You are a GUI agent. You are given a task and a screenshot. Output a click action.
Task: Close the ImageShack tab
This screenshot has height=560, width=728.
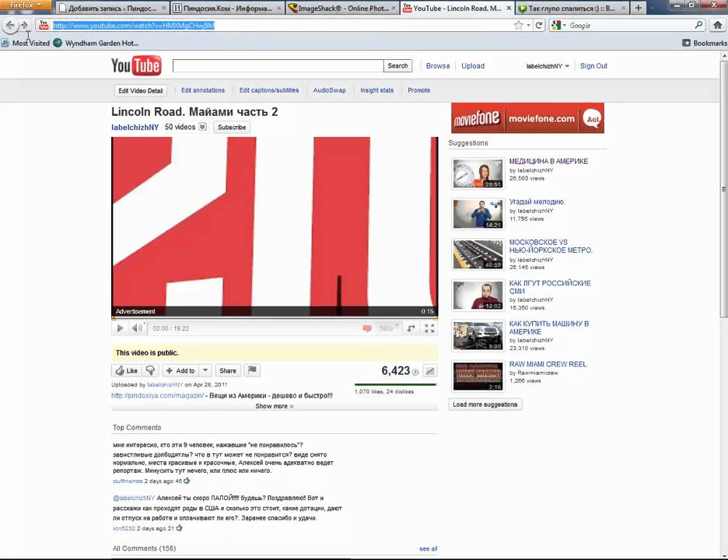coord(394,9)
